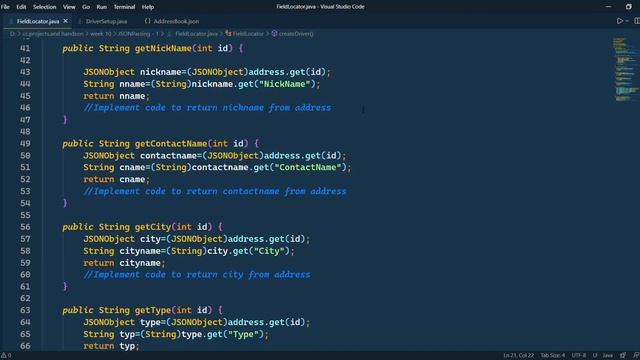Click the D: drive breadcrumb
Screen dimensions: 640x360
13,34
